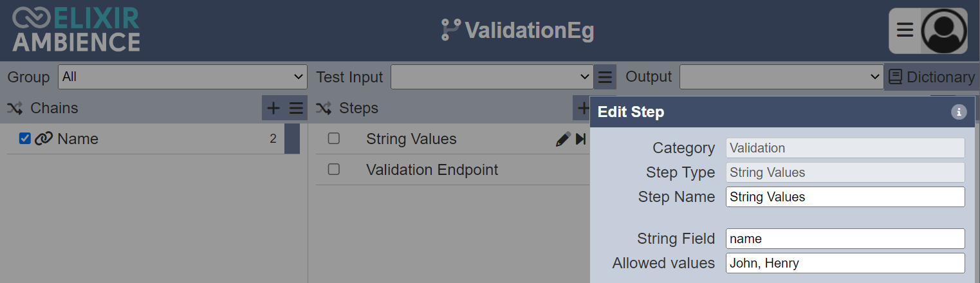Click the ValidationEg title link
Image resolution: width=980 pixels, height=283 pixels.
pyautogui.click(x=517, y=30)
